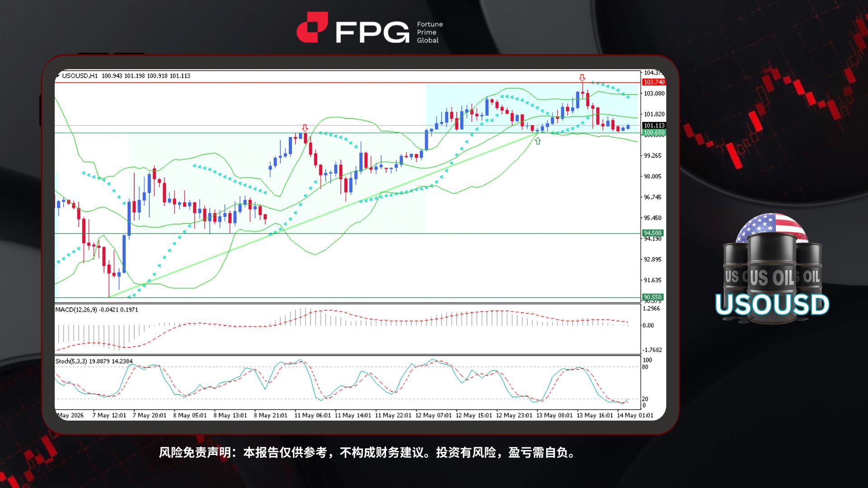Click the 92.895 price axis label
This screenshot has height=488, width=868.
(652, 260)
